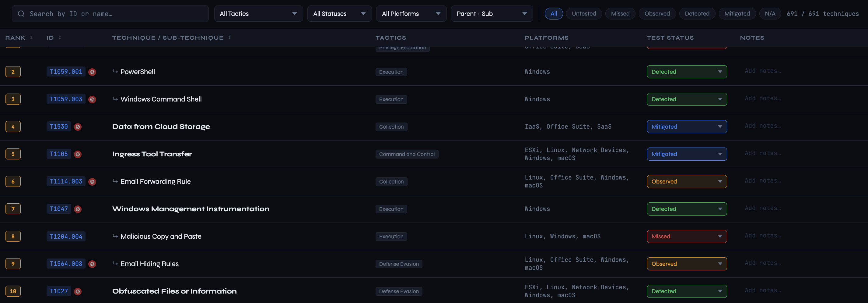Click the red icon beside T1047
Screen dimensions: 868x303
[x=78, y=209]
